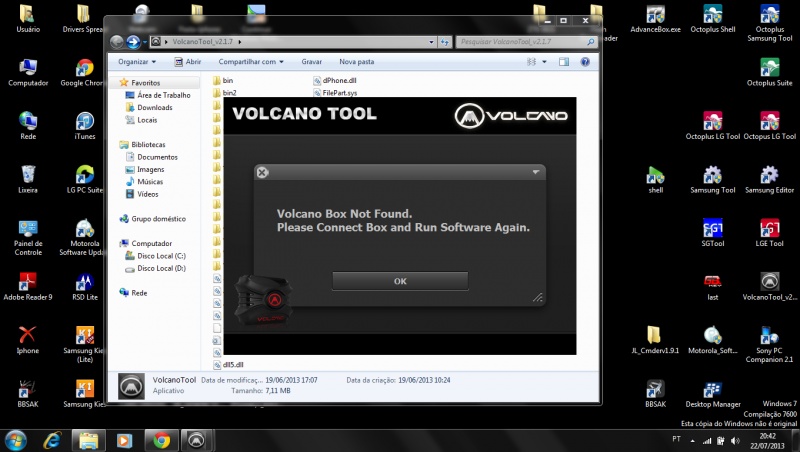Open the Samsung Editor desktop icon
Image resolution: width=800 pixels, height=452 pixels.
[769, 180]
